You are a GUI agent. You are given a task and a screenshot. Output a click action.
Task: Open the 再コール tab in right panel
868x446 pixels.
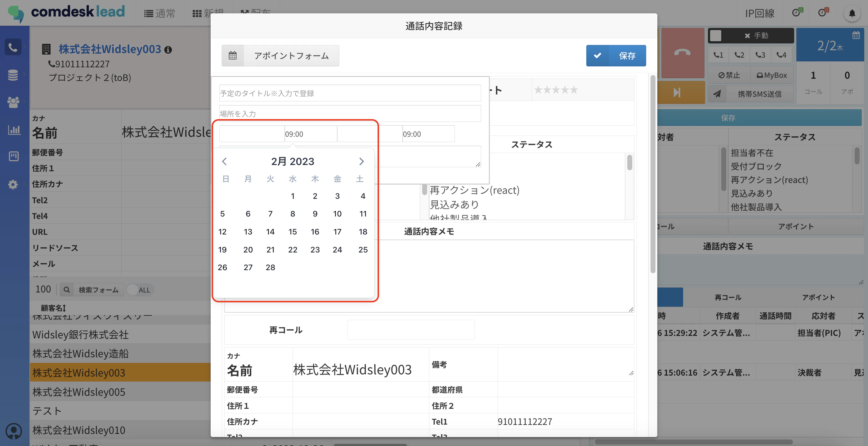click(x=728, y=297)
